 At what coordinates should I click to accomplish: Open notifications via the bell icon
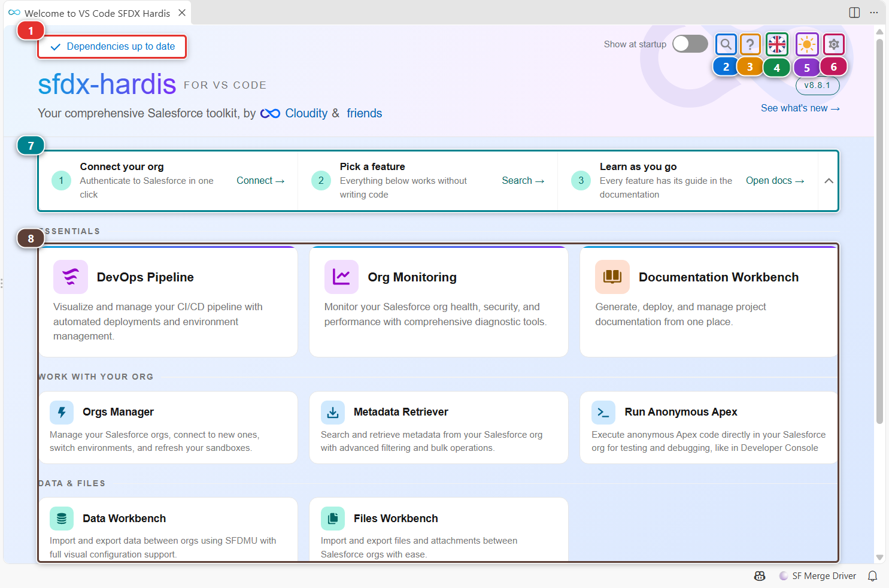point(873,576)
